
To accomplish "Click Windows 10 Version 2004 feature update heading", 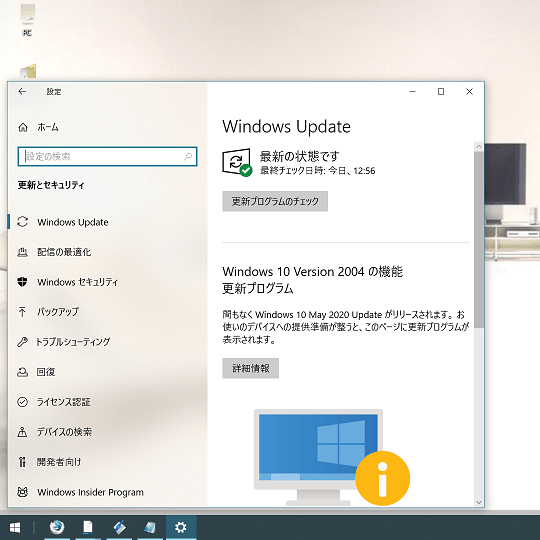I will click(x=312, y=280).
